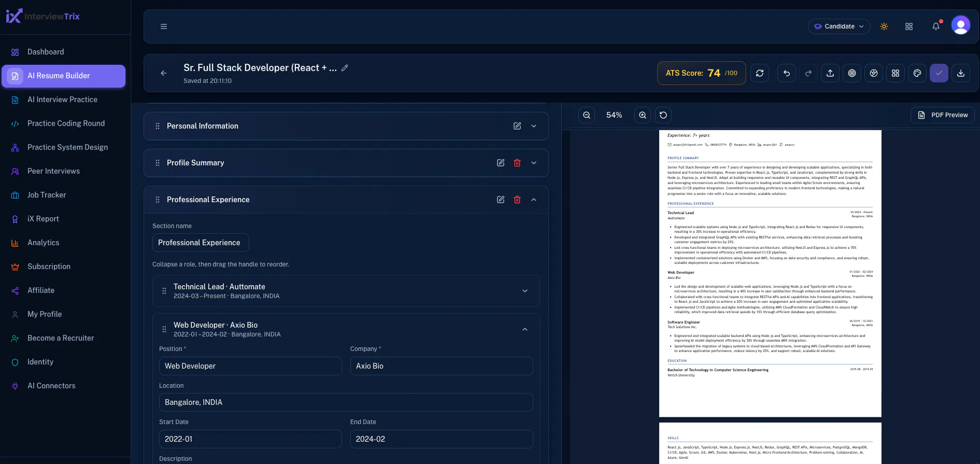The image size is (980, 464).
Task: Click the Start Date field 2022-01
Action: click(250, 439)
